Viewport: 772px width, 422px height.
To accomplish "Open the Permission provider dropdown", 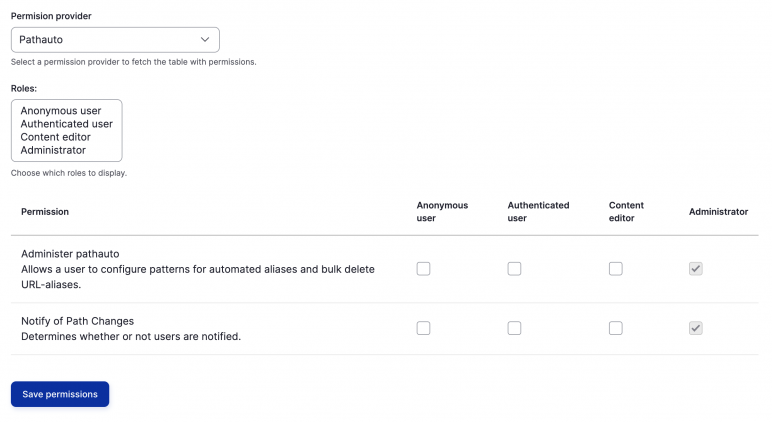I will click(x=115, y=40).
